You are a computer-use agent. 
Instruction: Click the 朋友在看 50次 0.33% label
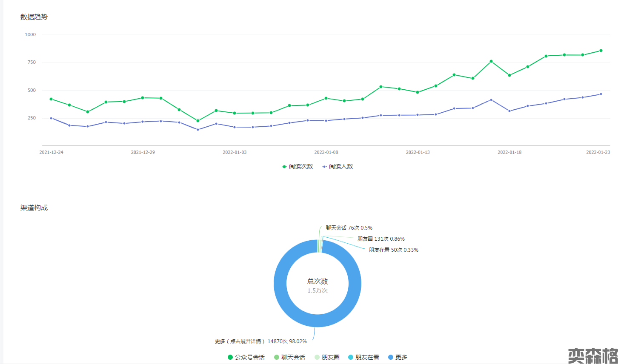[393, 250]
